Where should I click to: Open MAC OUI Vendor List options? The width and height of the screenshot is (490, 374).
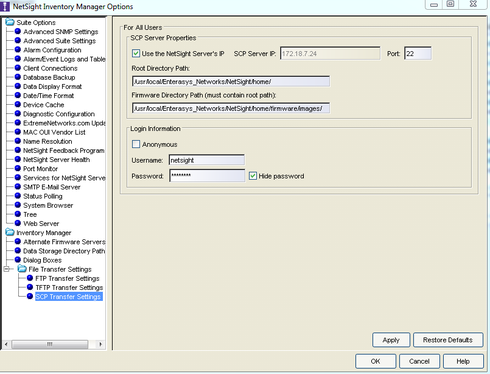click(x=54, y=132)
